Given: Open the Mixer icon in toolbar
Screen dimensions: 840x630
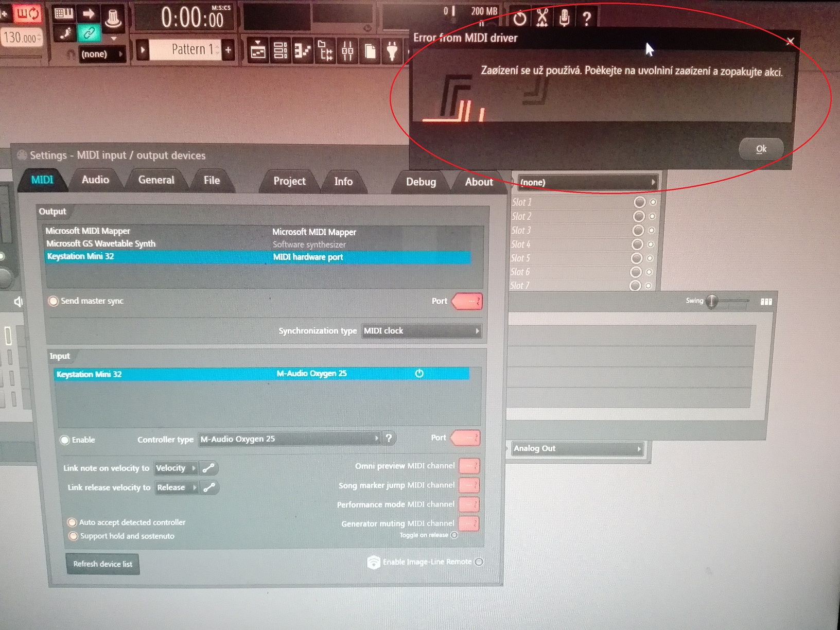Looking at the screenshot, I should 347,51.
